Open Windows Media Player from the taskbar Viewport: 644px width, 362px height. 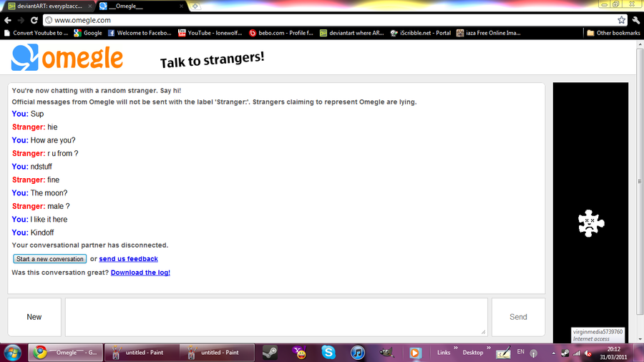coord(415,353)
